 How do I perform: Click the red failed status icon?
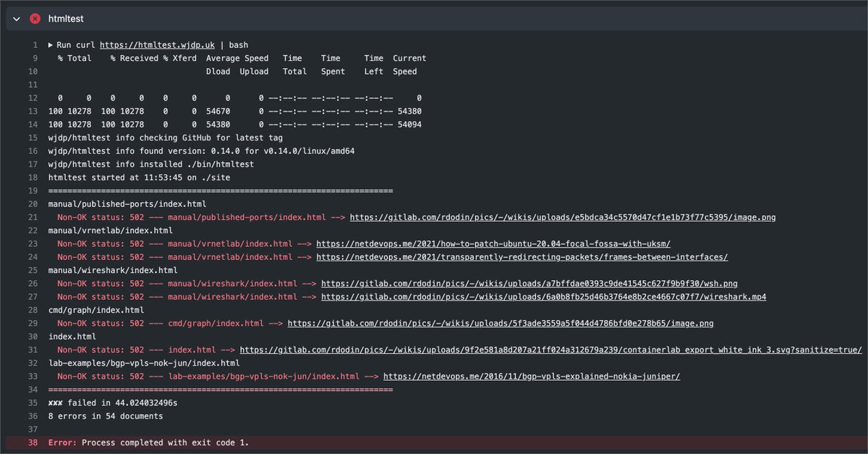coord(35,19)
